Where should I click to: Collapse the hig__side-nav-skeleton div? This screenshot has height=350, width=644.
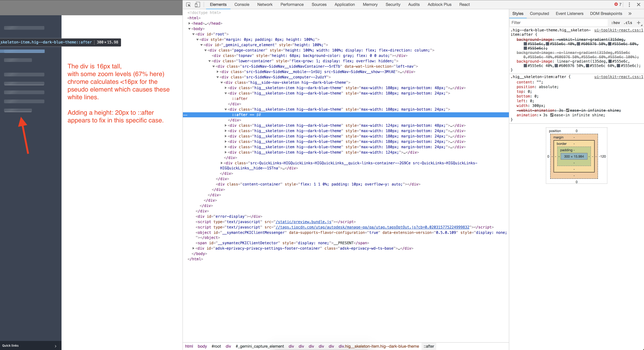coord(222,82)
